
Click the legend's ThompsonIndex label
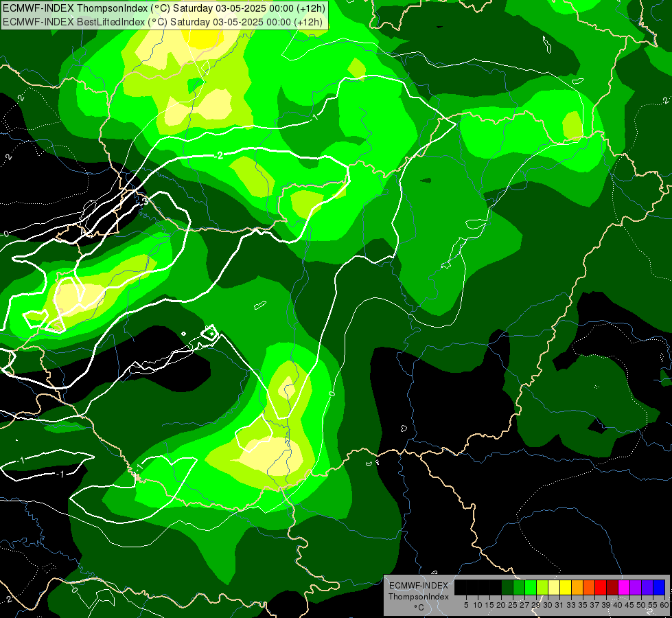tap(419, 597)
